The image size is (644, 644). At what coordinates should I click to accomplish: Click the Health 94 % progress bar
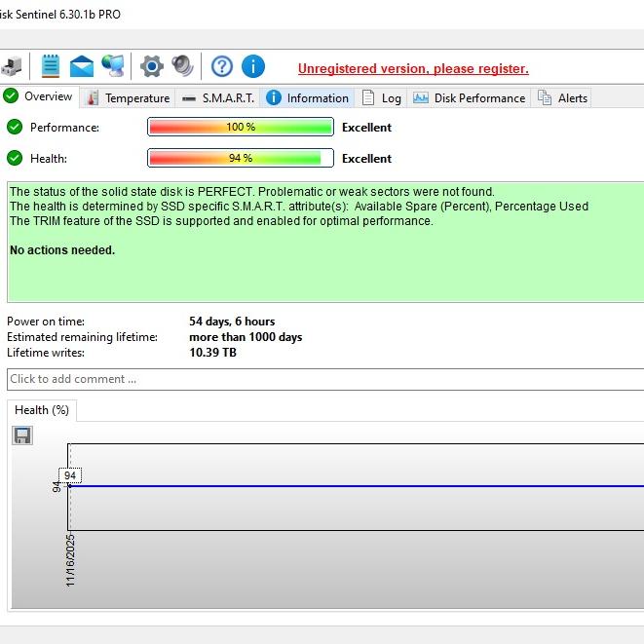[240, 158]
